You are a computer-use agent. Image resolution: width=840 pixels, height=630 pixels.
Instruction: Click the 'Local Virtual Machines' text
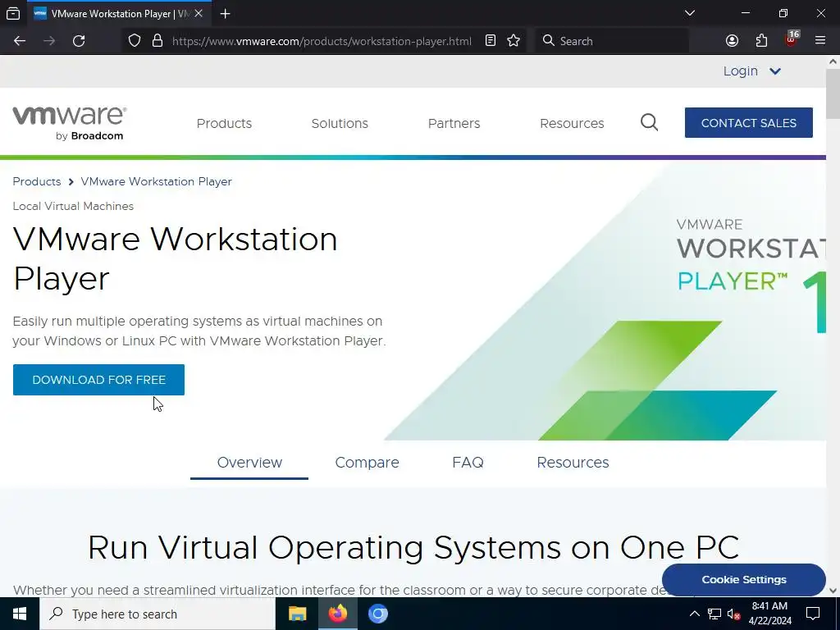73,206
